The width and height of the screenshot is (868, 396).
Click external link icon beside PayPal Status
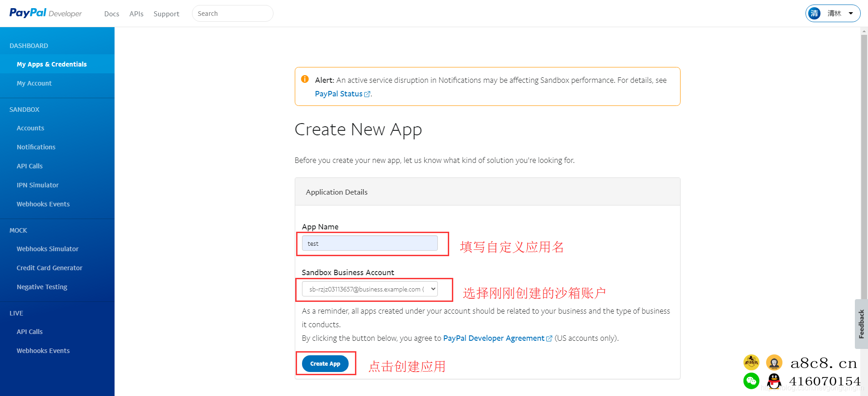tap(367, 94)
